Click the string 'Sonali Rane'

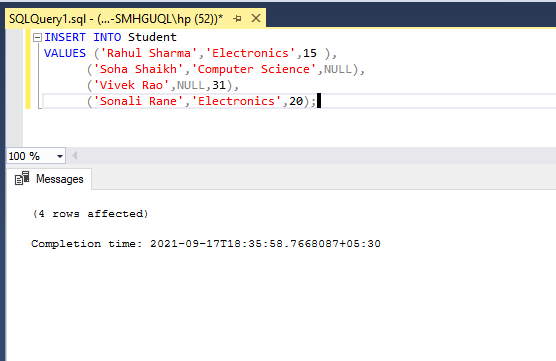point(138,101)
